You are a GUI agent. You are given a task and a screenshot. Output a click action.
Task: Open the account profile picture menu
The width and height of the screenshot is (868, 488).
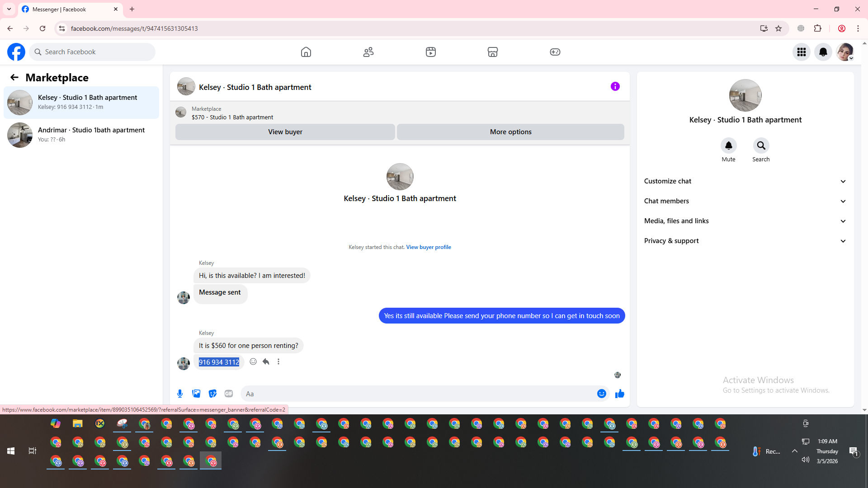pos(845,52)
